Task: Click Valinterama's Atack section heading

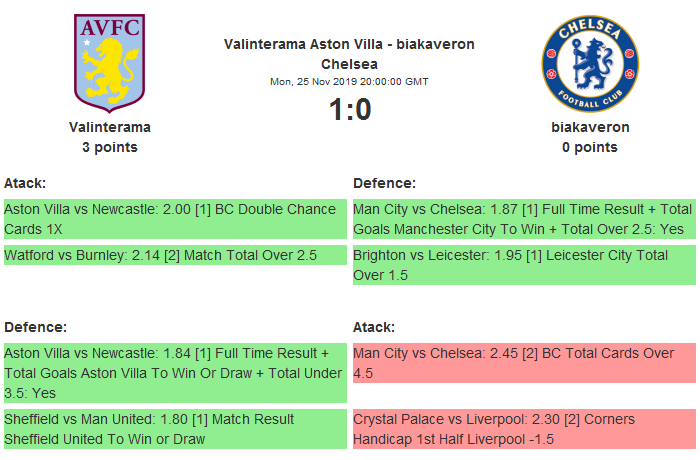Action: point(26,183)
